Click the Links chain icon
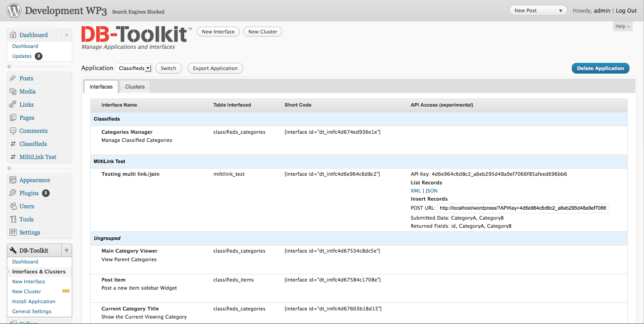The width and height of the screenshot is (644, 324). pos(13,104)
